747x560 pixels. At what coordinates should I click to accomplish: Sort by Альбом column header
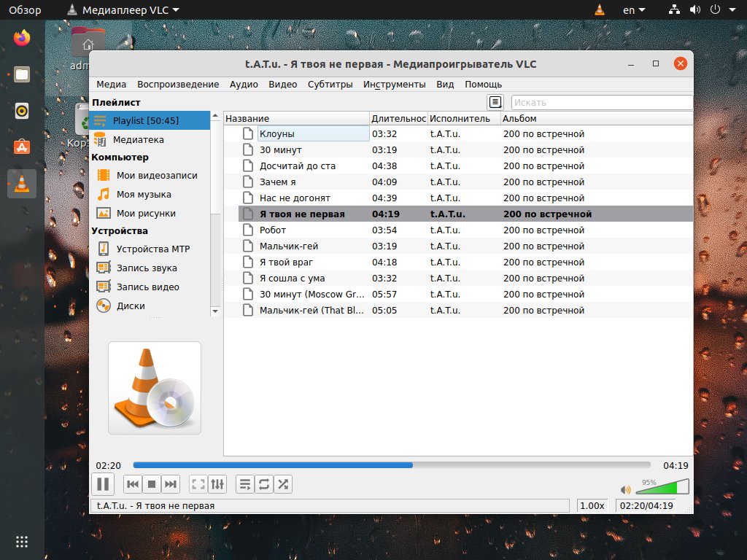click(597, 119)
